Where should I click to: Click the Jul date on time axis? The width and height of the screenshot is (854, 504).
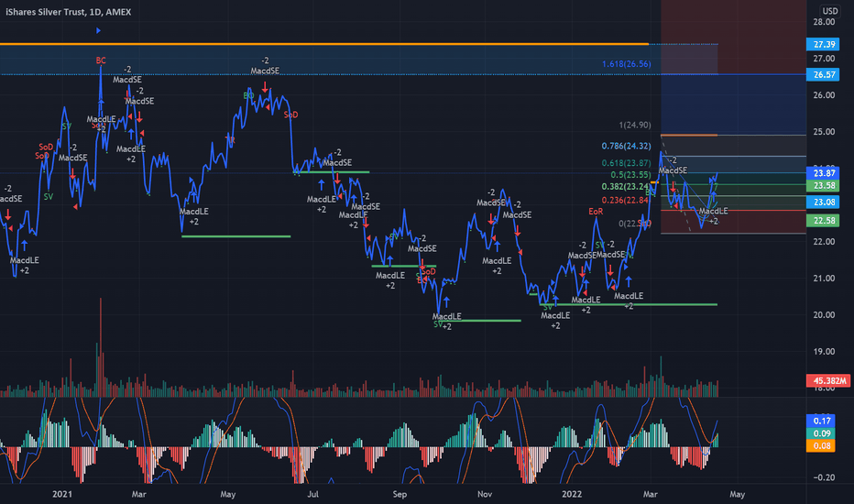312,494
